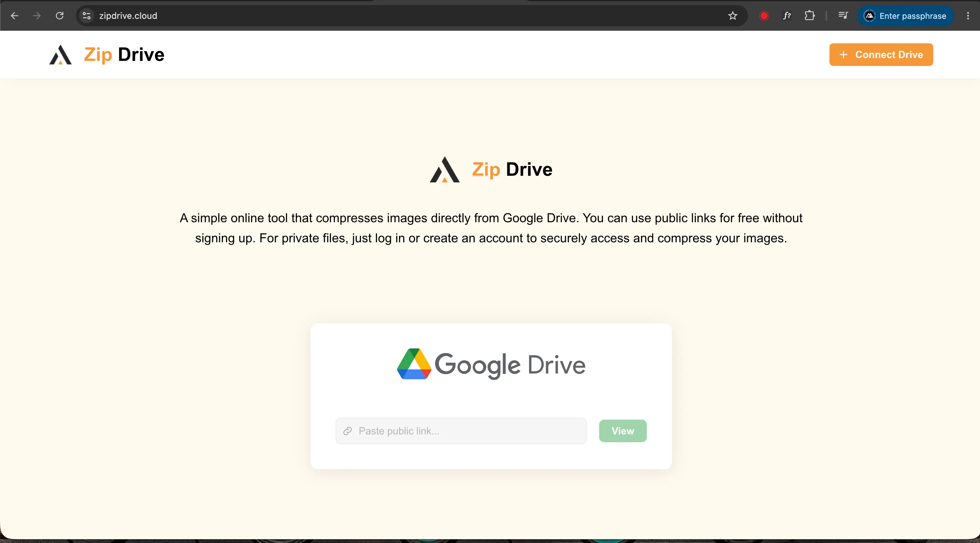Reload the zipdrive.cloud page
Image resolution: width=980 pixels, height=543 pixels.
click(60, 16)
